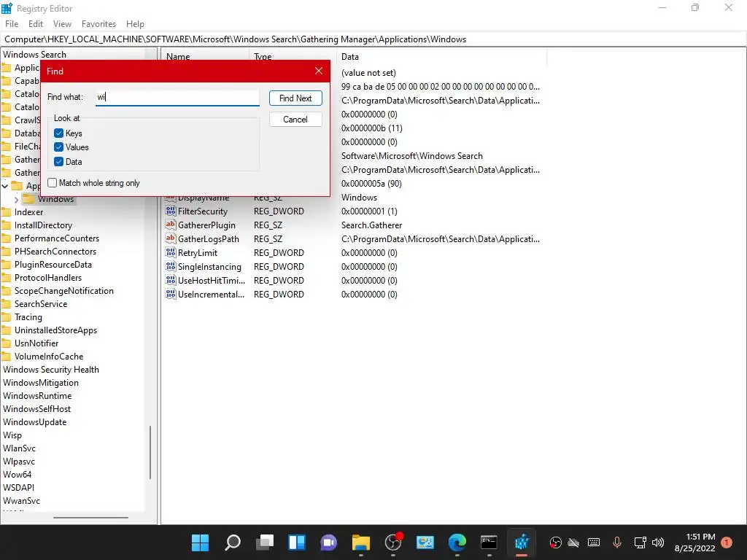Select the WlanSvc key
Image resolution: width=747 pixels, height=560 pixels.
19,448
